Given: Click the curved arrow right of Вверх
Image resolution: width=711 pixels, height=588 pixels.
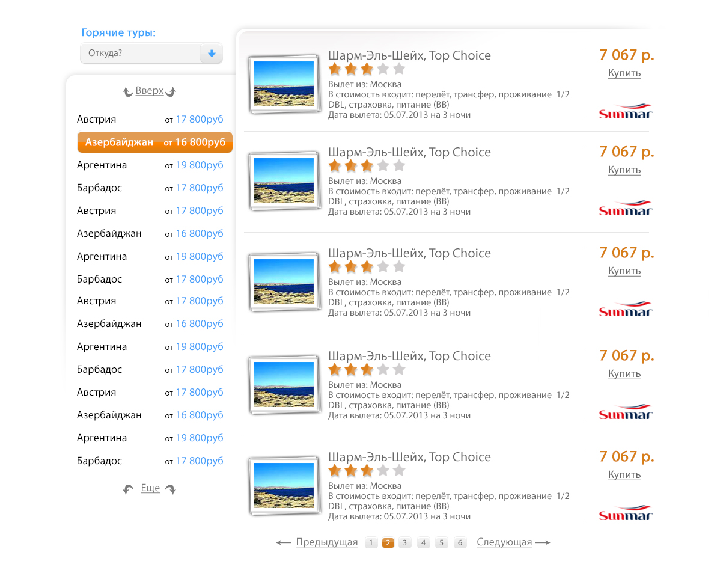Looking at the screenshot, I should tap(171, 91).
